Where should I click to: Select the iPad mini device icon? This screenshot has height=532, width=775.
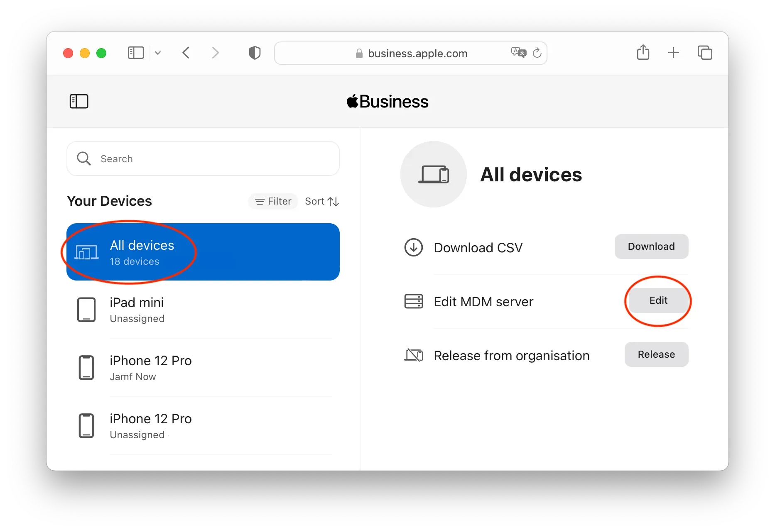click(86, 310)
